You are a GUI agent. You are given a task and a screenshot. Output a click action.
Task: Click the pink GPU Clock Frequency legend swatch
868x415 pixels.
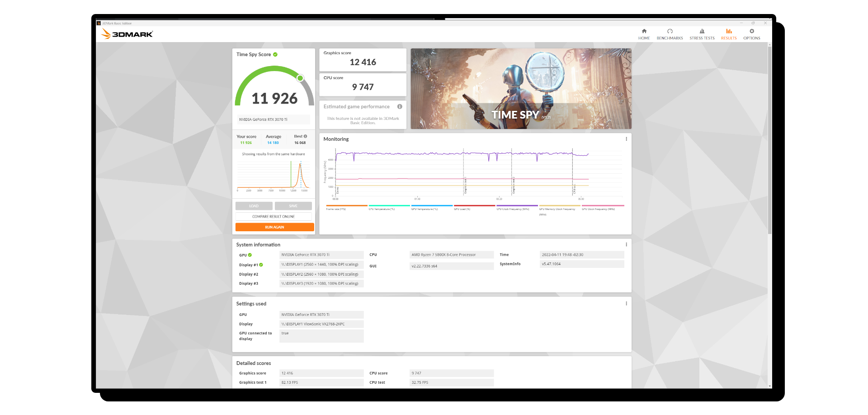click(603, 205)
